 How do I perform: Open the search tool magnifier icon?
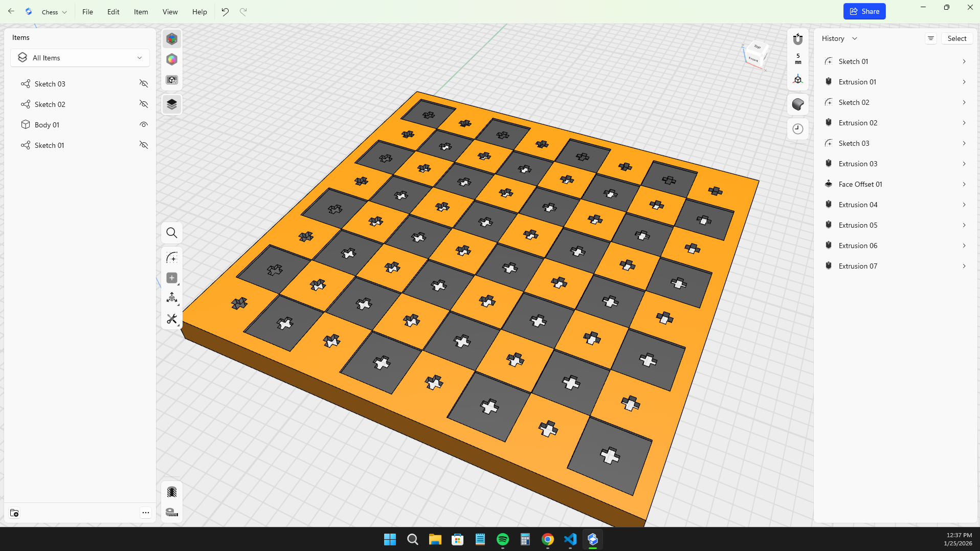click(172, 233)
